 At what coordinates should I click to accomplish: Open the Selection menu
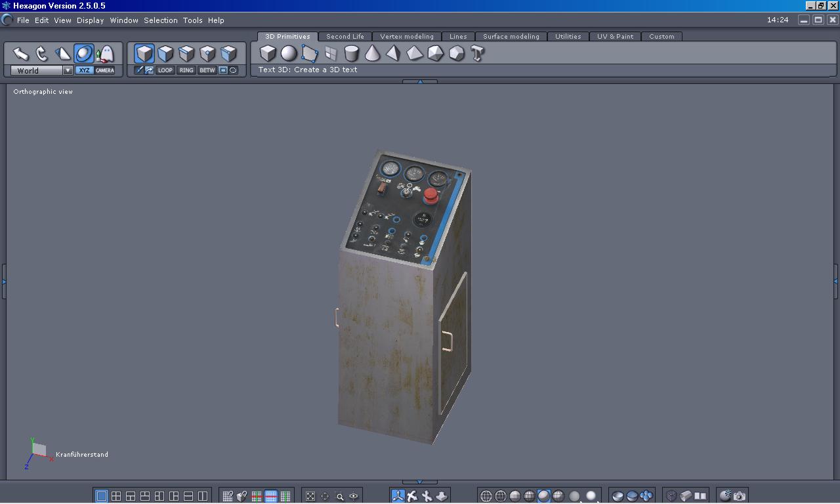coord(160,20)
